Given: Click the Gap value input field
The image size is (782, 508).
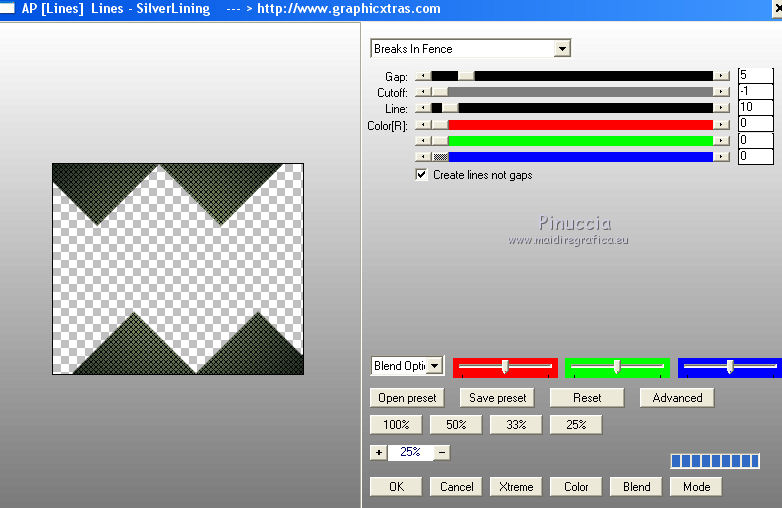Looking at the screenshot, I should coord(755,76).
